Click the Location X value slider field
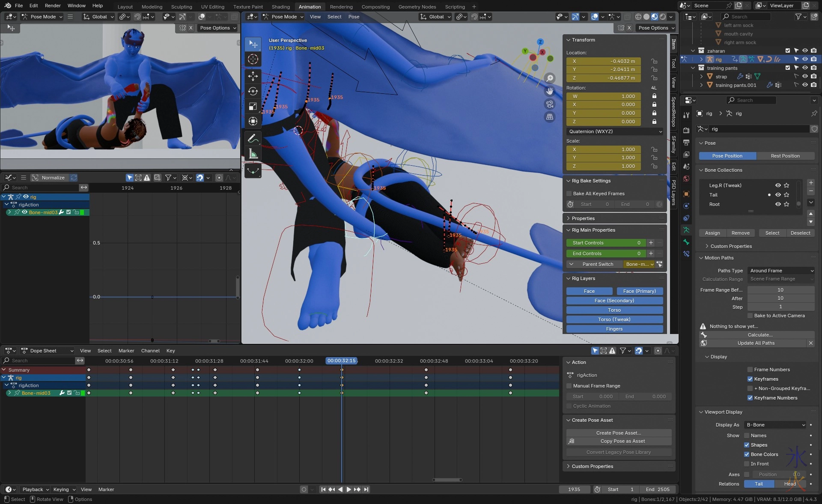 coord(604,61)
